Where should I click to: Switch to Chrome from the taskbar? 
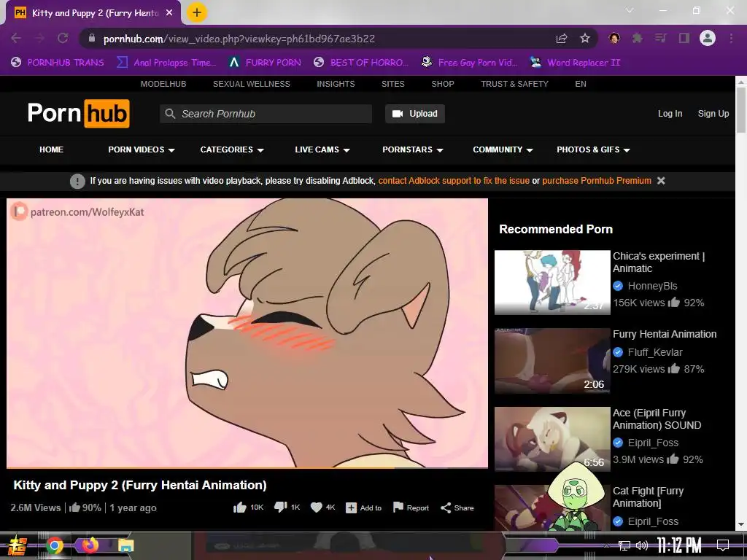pos(55,545)
